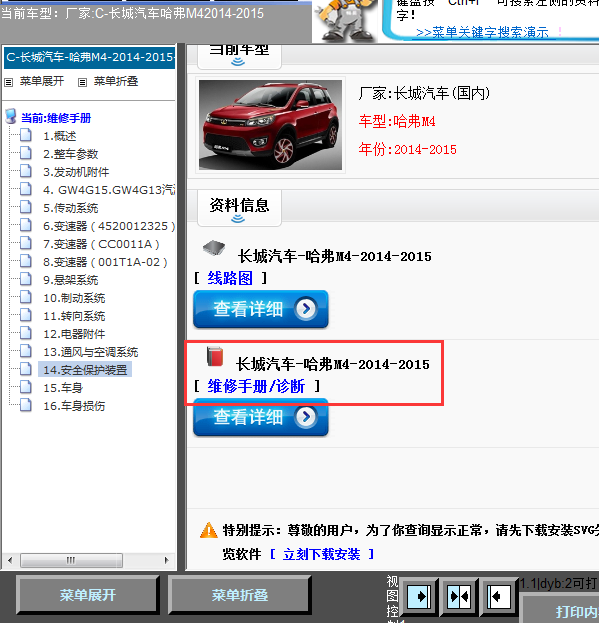Screen dimensions: 599x623
Task: Click the page icon beside 9.悬架系统
Action: (26, 279)
